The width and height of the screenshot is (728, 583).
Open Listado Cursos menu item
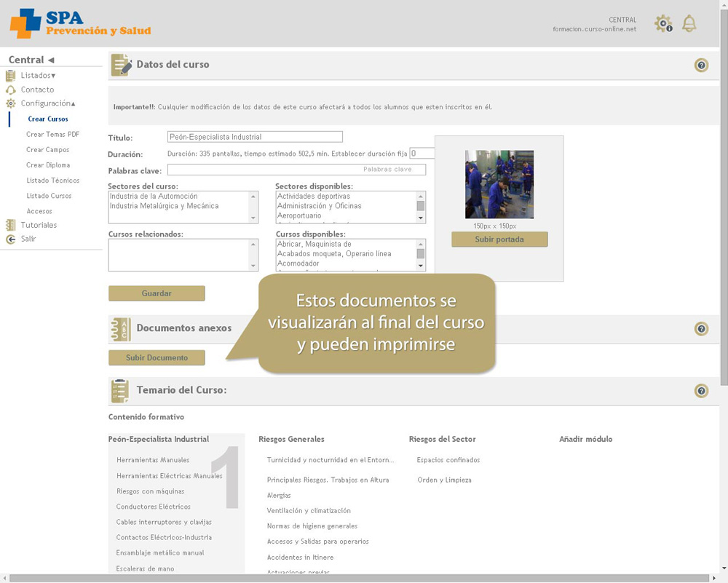pyautogui.click(x=49, y=195)
